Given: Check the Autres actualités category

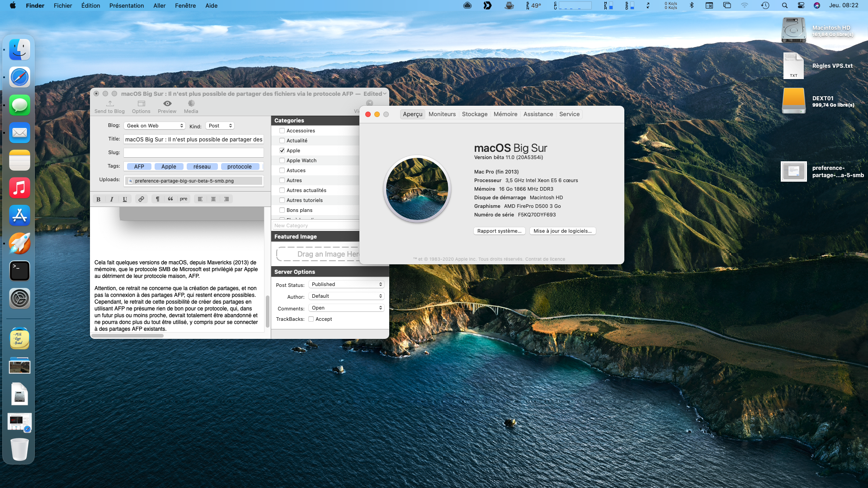Looking at the screenshot, I should click(282, 190).
